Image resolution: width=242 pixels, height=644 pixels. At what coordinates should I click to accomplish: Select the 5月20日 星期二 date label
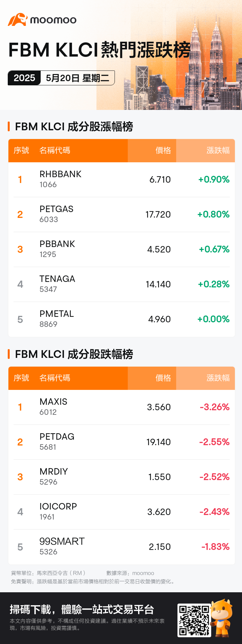pos(77,78)
